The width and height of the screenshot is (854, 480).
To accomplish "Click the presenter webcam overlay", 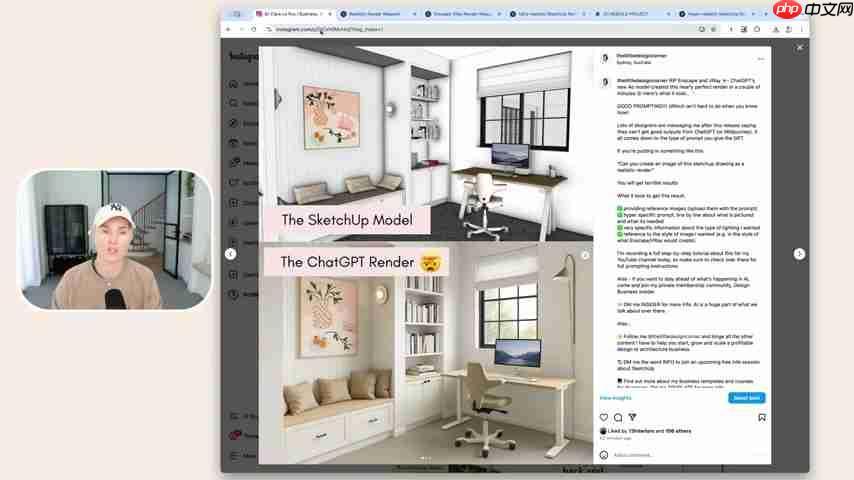I will tap(115, 240).
